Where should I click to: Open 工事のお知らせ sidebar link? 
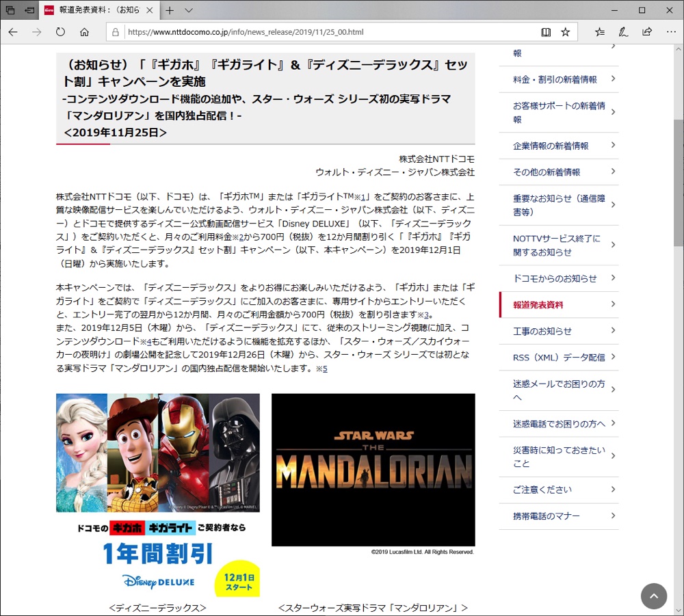[559, 332]
